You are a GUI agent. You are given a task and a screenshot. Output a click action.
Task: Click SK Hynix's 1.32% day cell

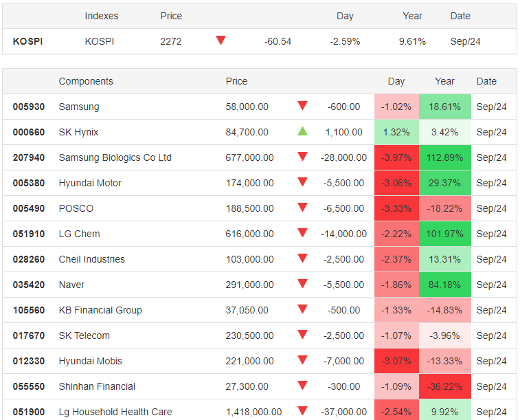[396, 132]
